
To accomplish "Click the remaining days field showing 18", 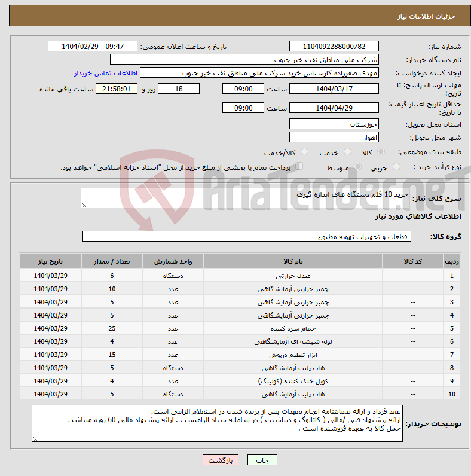I will (x=179, y=89).
